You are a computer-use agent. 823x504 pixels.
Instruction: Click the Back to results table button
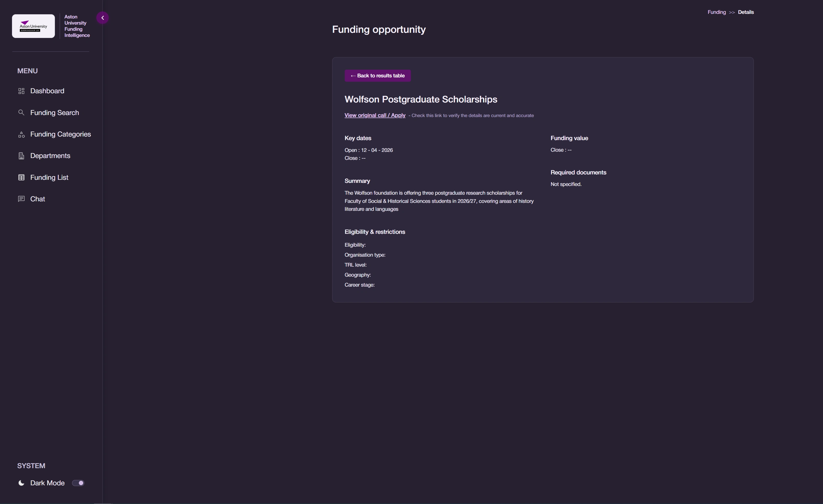click(x=378, y=76)
